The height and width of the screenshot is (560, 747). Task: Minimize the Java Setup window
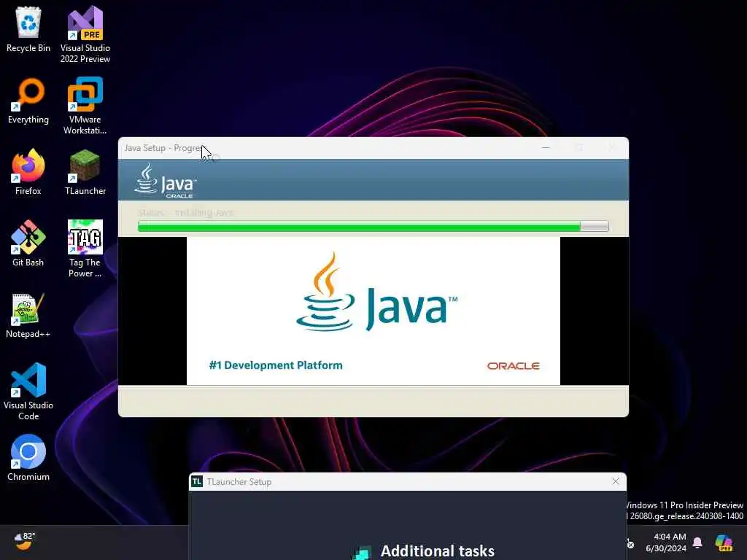(546, 147)
